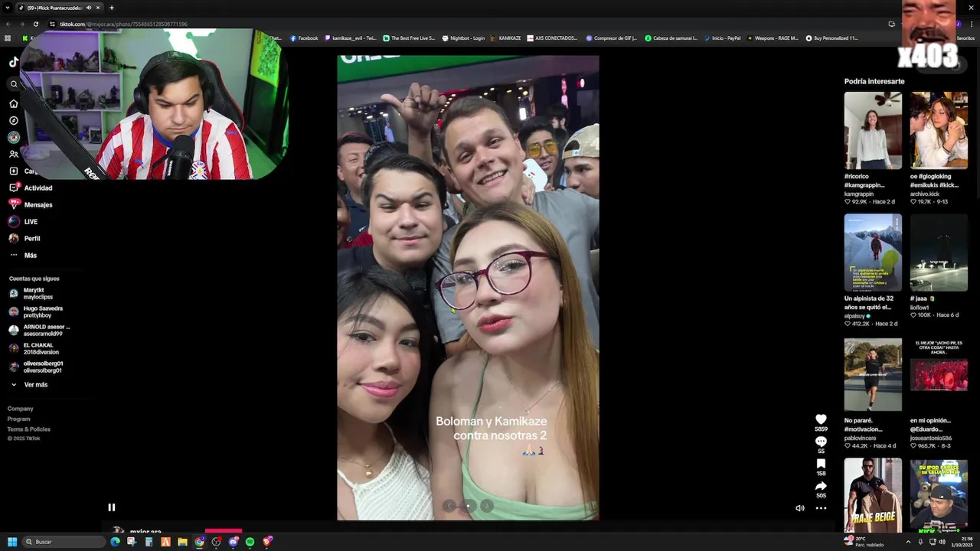Go to LIVE in the sidebar
This screenshot has height=551, width=980.
point(23,221)
